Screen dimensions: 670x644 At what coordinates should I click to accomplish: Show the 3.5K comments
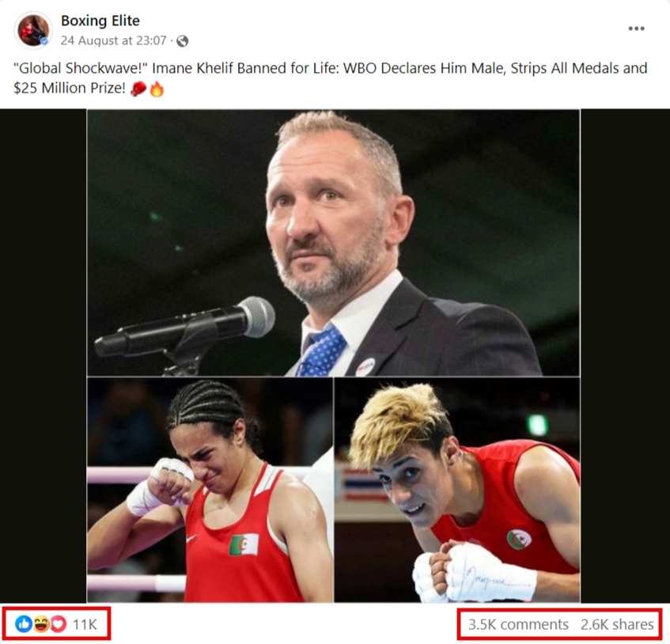tap(518, 624)
